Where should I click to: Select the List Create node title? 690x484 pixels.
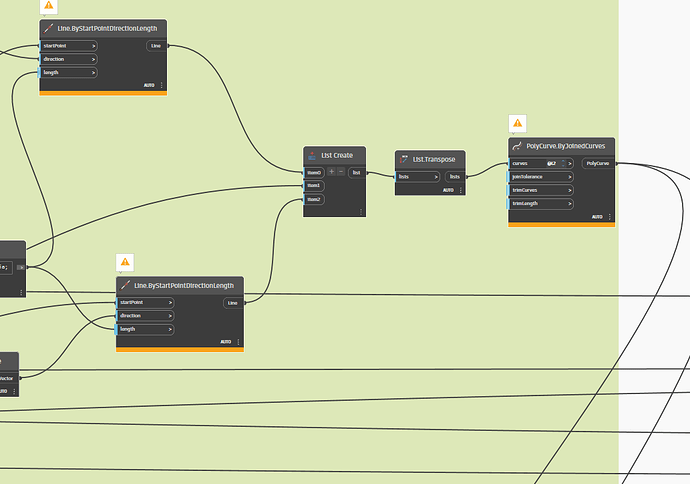point(337,155)
